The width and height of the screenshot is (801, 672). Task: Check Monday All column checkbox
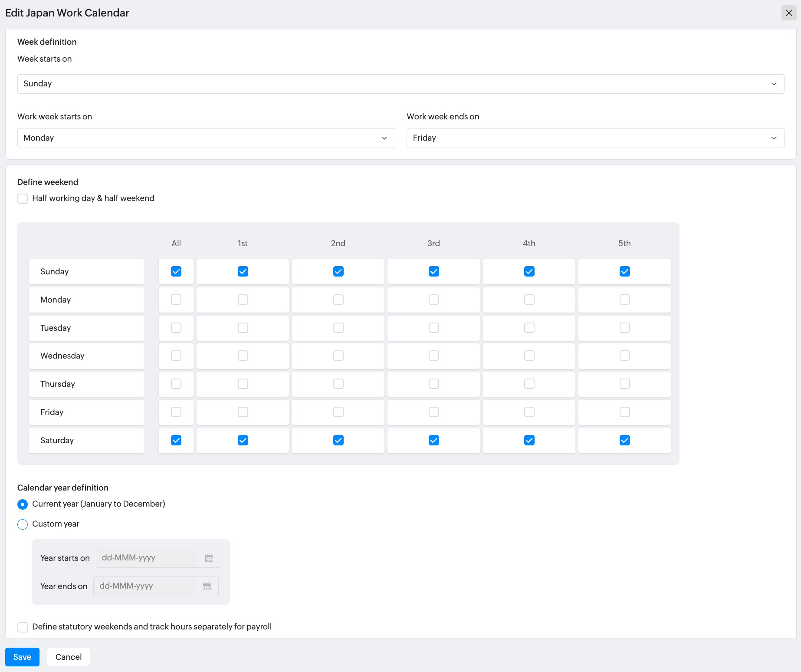pyautogui.click(x=176, y=300)
